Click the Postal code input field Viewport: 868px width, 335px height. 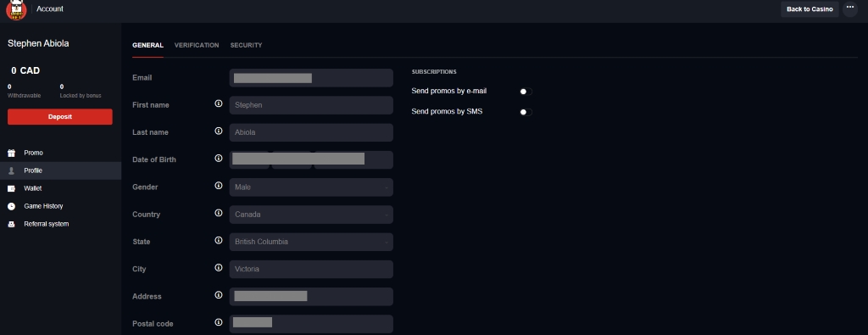coord(311,324)
